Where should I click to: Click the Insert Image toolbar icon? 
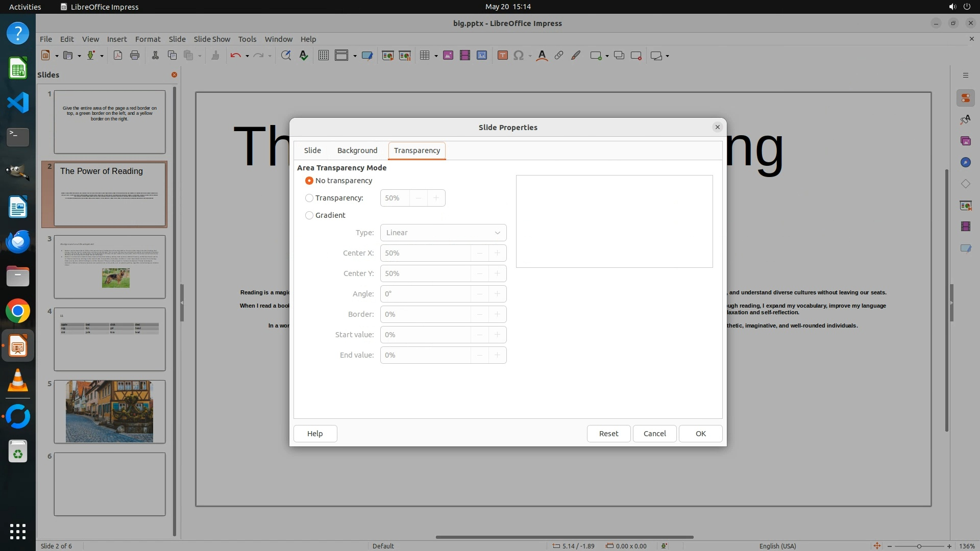(448, 56)
